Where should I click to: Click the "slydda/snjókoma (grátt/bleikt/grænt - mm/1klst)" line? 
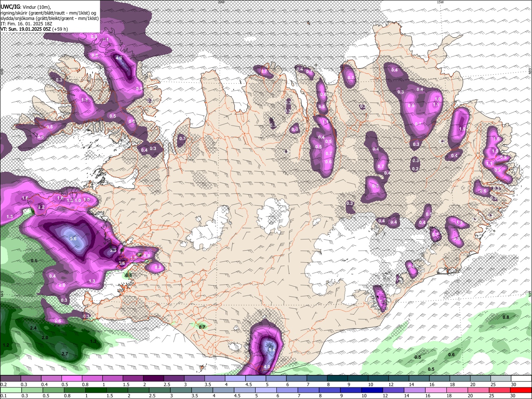(49, 18)
